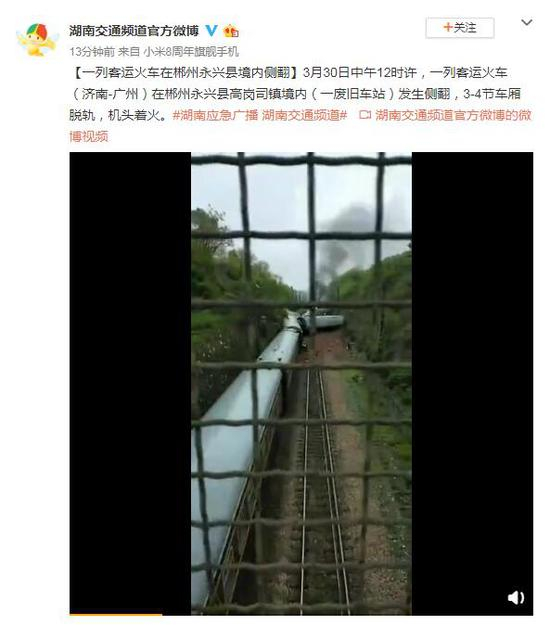The image size is (550, 625).
Task: Open the account's cartoon avatar profile picture
Action: 37,40
